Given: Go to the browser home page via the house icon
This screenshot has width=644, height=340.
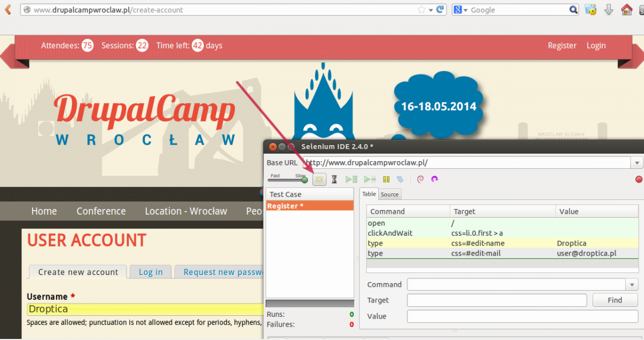Looking at the screenshot, I should [626, 10].
